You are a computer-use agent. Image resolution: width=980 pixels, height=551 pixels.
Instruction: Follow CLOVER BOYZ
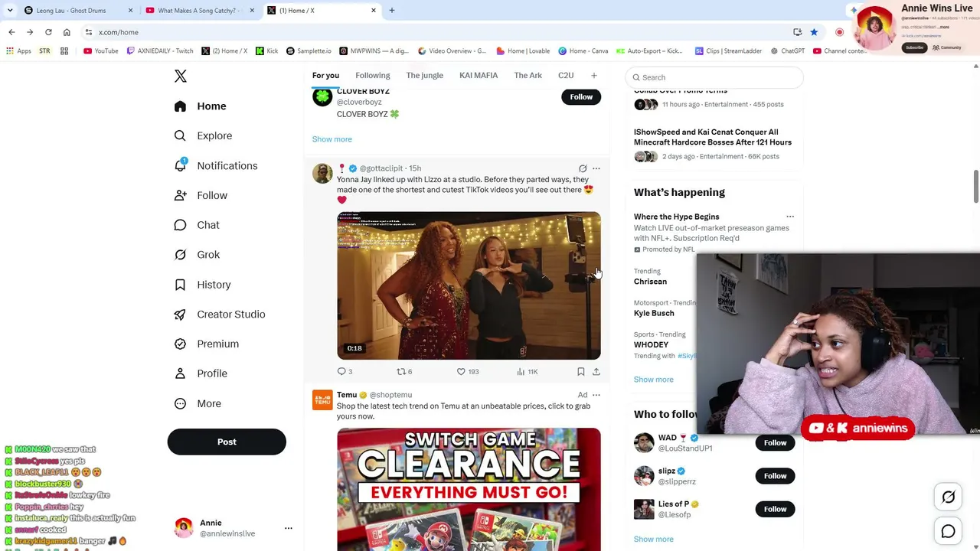581,96
